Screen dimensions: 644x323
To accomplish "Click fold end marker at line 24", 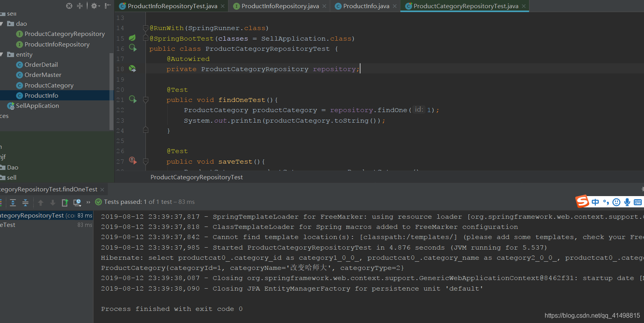I will click(x=145, y=130).
